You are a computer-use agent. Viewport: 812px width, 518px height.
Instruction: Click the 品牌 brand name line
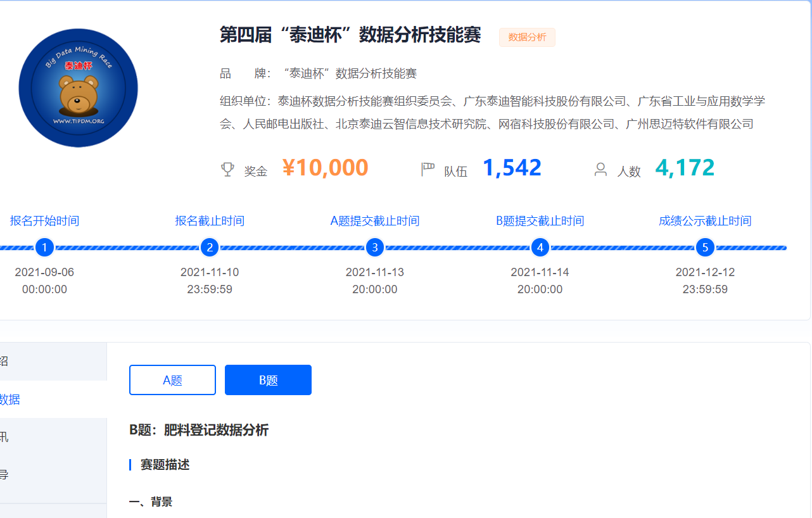point(318,73)
